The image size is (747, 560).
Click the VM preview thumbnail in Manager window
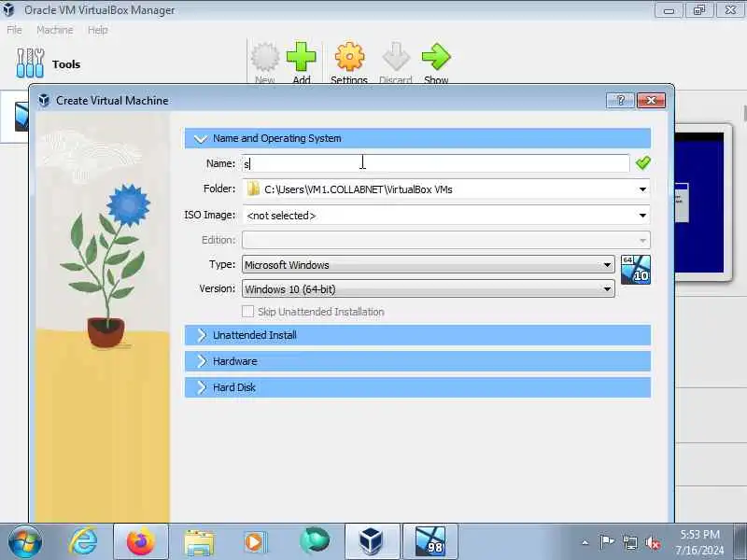click(703, 203)
